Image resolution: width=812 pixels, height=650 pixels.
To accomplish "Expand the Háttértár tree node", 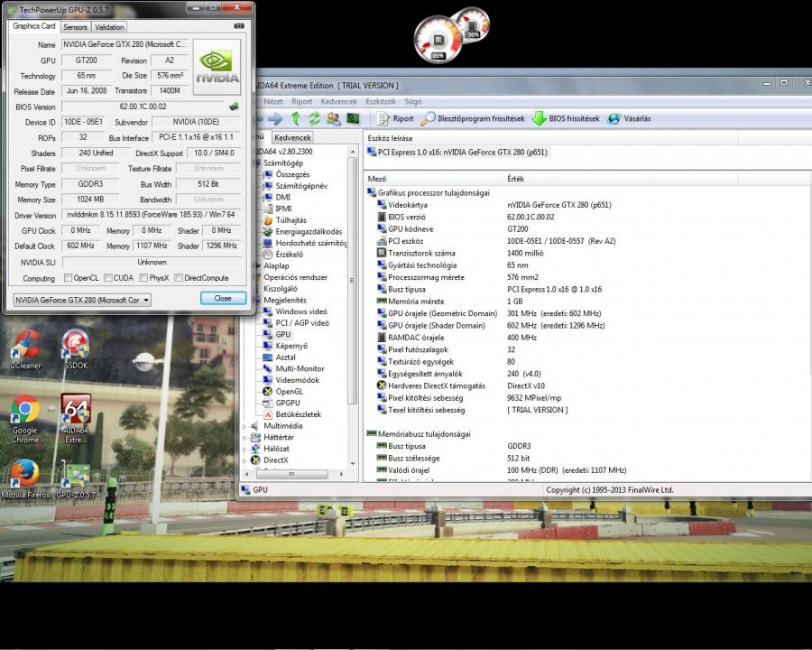I will click(x=245, y=438).
